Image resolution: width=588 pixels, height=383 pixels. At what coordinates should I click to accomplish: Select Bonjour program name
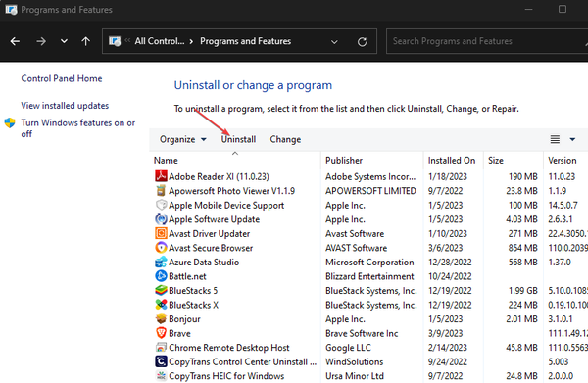click(x=184, y=319)
